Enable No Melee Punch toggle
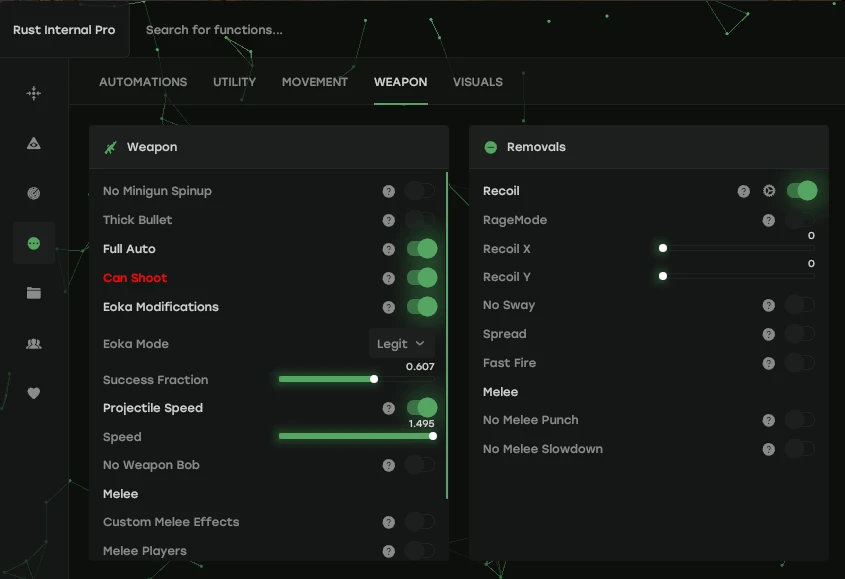This screenshot has height=579, width=845. pos(800,419)
